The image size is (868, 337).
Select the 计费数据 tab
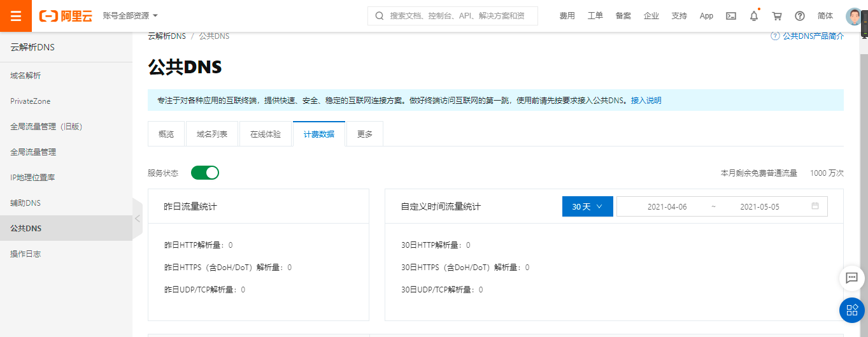tap(319, 134)
